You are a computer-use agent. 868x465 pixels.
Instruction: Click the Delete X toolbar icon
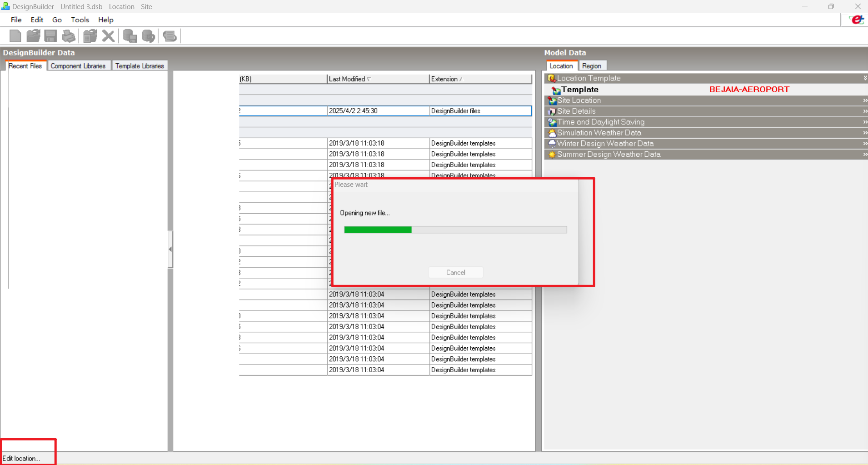coord(108,36)
